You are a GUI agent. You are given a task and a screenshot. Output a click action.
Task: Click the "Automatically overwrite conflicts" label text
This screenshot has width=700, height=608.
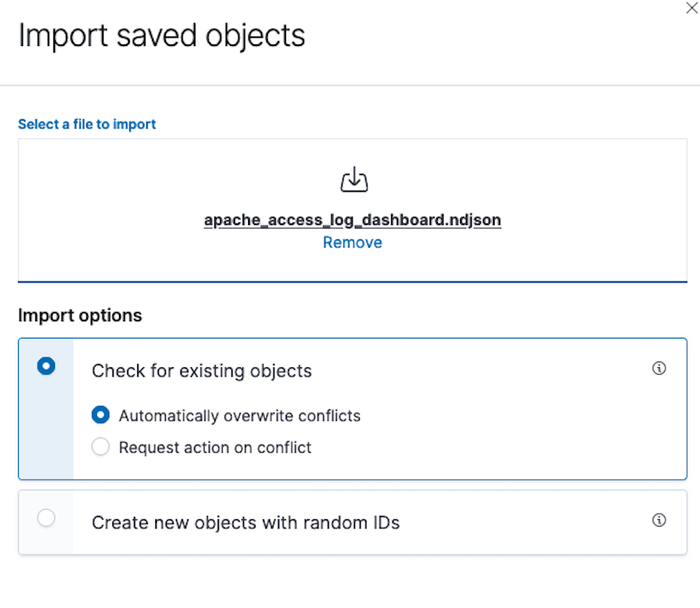point(239,416)
